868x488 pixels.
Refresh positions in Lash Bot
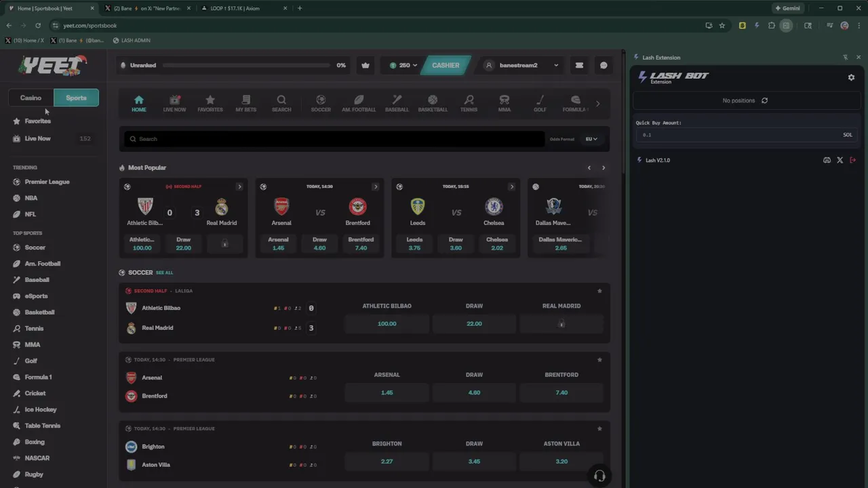(764, 100)
